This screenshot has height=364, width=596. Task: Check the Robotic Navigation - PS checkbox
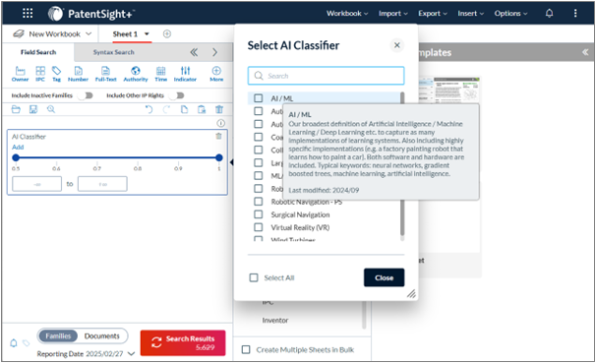[x=258, y=202]
